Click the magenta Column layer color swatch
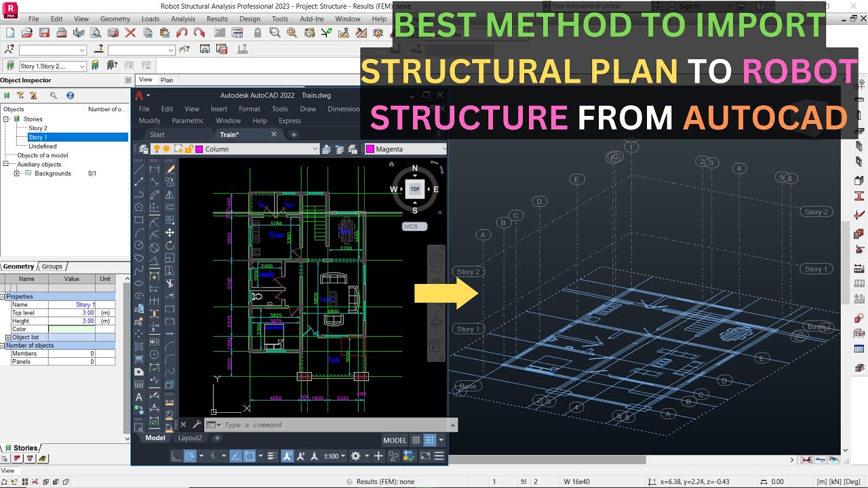The height and width of the screenshot is (488, 868). (199, 149)
